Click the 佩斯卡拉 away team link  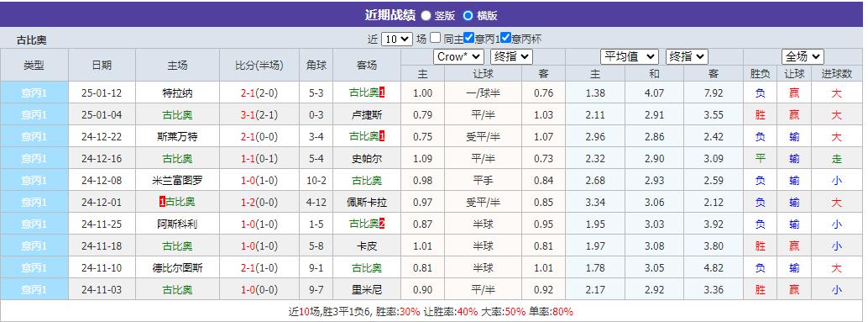pyautogui.click(x=367, y=203)
